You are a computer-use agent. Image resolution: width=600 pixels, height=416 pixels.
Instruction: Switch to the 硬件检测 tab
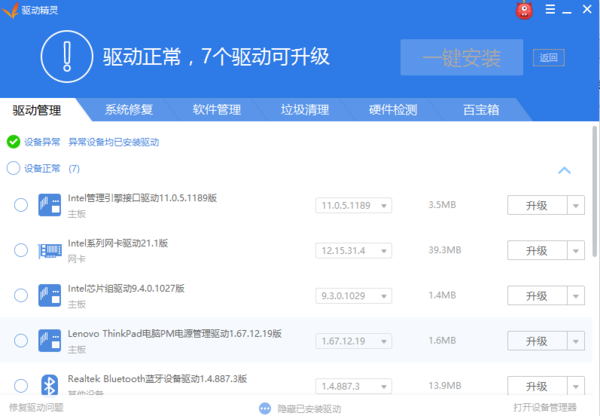tap(393, 110)
